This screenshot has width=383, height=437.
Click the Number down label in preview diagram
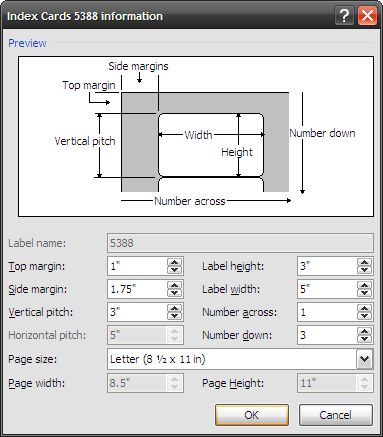tap(322, 133)
